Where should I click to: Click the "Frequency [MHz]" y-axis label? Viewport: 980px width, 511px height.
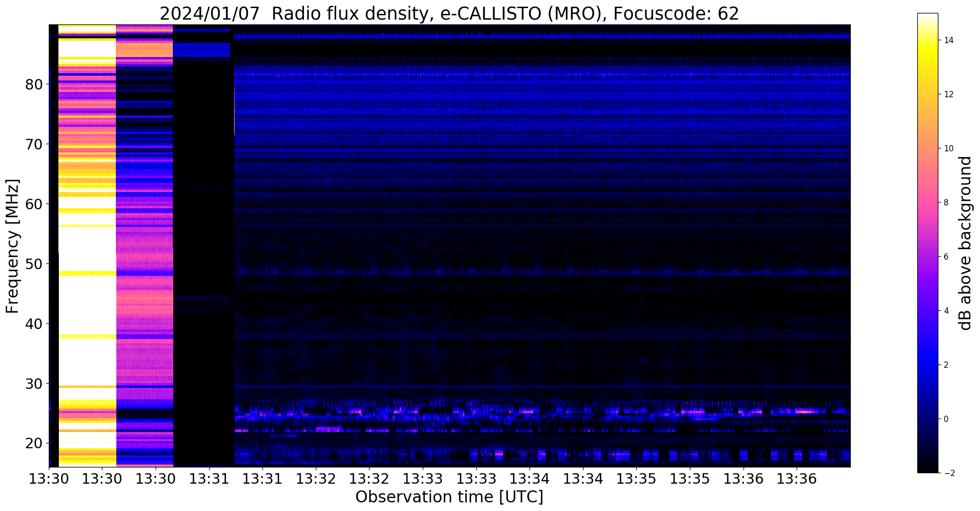click(12, 246)
